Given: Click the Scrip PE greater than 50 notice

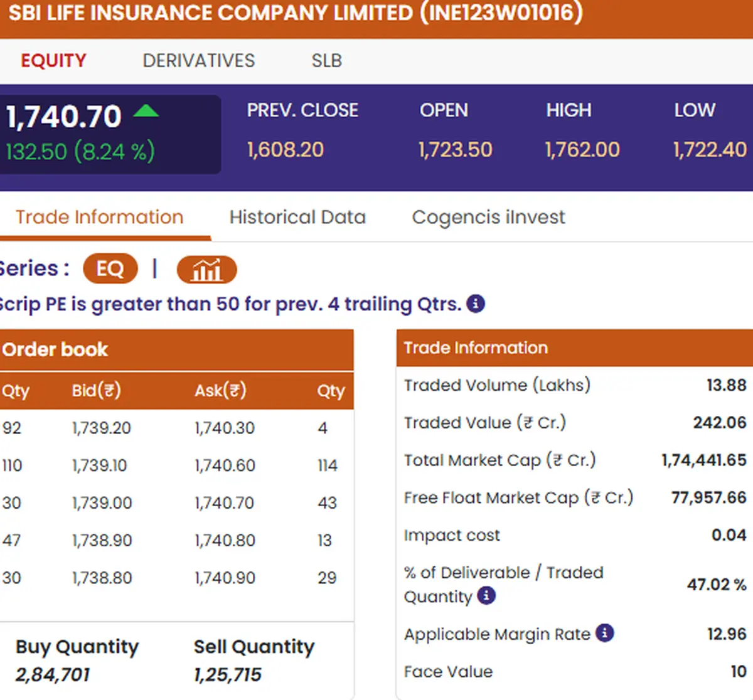Looking at the screenshot, I should coord(230,304).
